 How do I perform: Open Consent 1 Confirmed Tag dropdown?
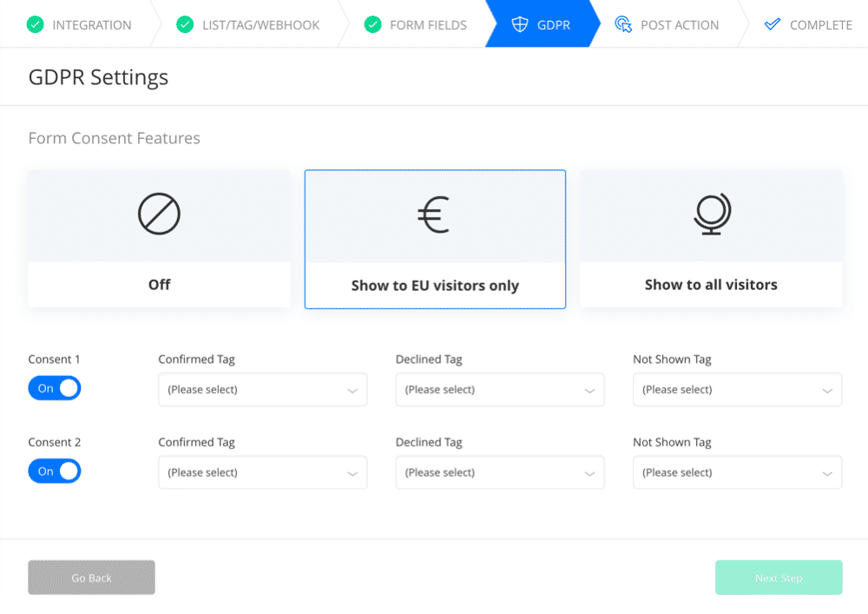pos(262,390)
